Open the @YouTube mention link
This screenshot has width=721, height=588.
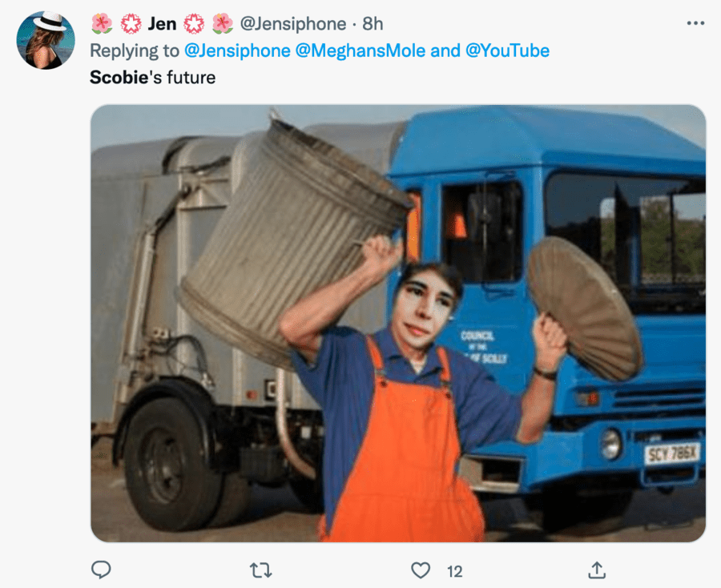[507, 50]
